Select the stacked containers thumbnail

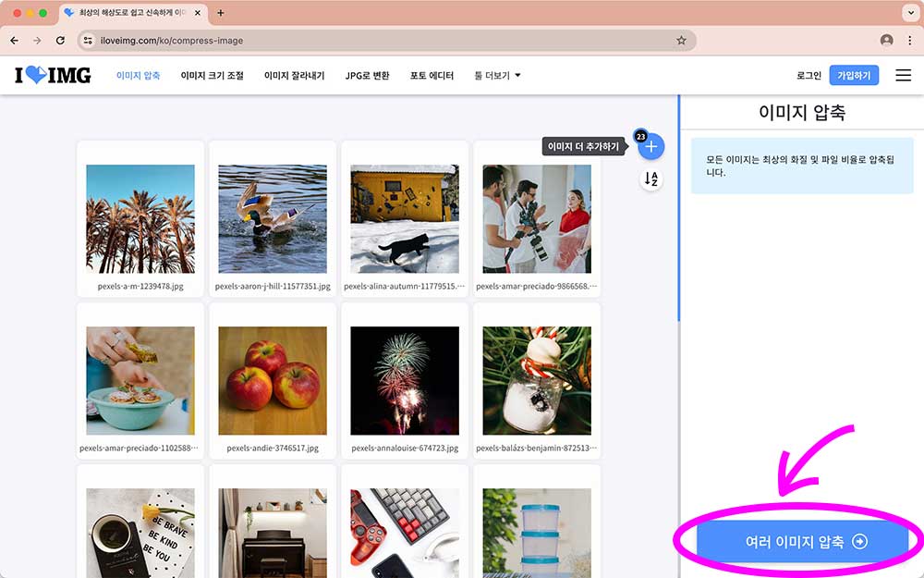tap(537, 534)
